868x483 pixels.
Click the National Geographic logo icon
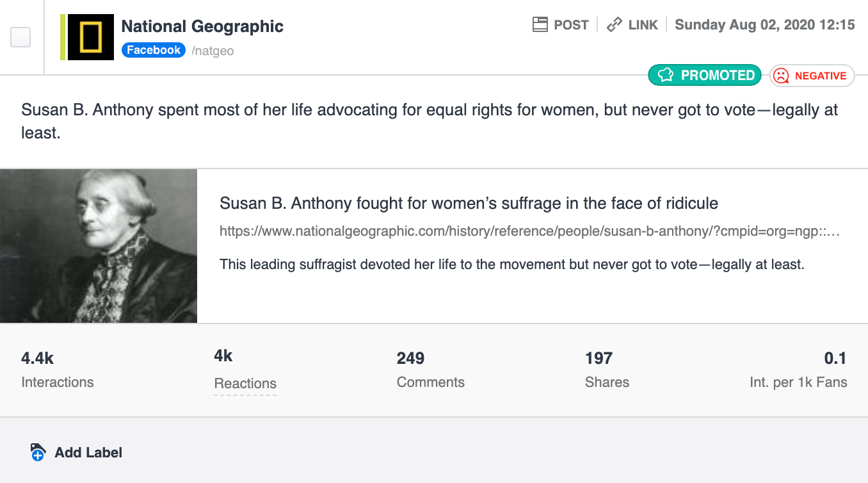point(91,37)
